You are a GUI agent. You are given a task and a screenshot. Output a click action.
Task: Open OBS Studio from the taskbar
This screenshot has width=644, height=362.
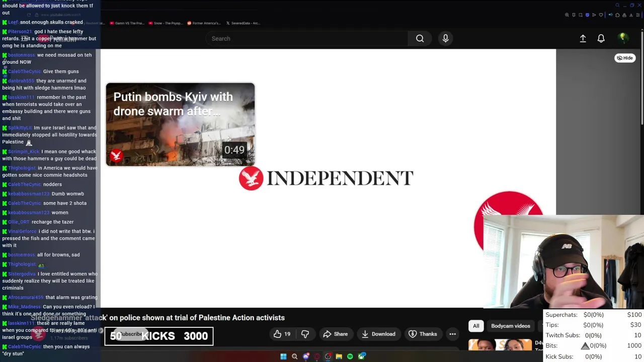(x=328, y=356)
